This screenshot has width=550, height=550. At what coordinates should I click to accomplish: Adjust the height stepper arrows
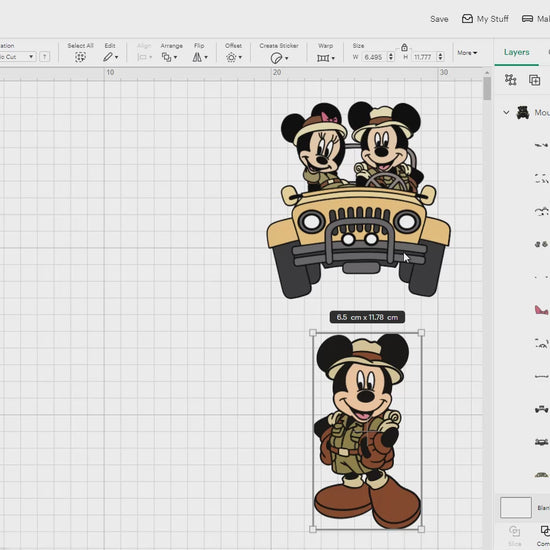pyautogui.click(x=440, y=57)
